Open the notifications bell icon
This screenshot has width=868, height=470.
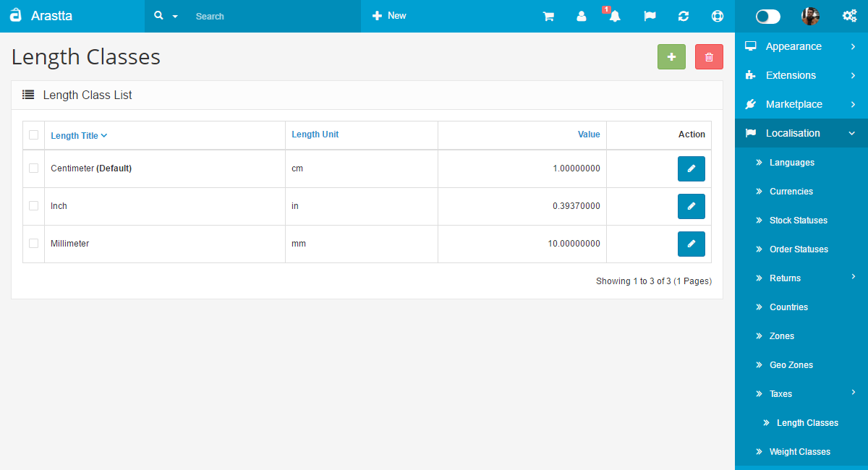pos(614,16)
